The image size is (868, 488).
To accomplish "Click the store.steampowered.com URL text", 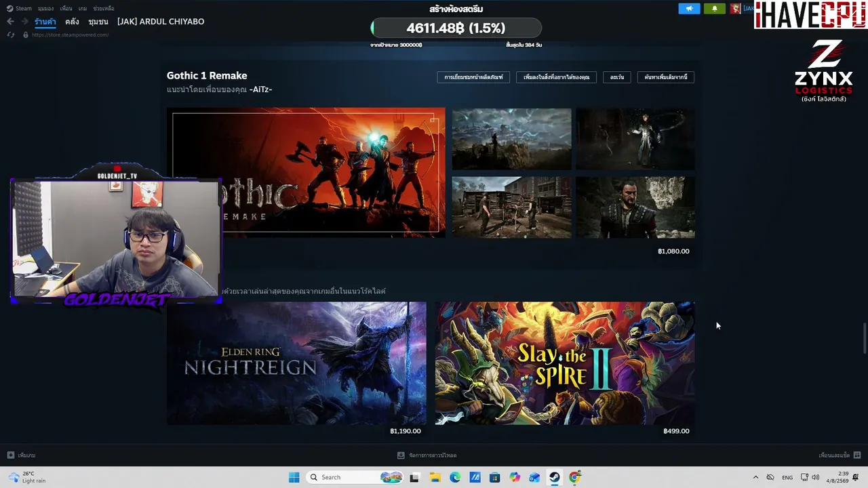I will (x=70, y=35).
